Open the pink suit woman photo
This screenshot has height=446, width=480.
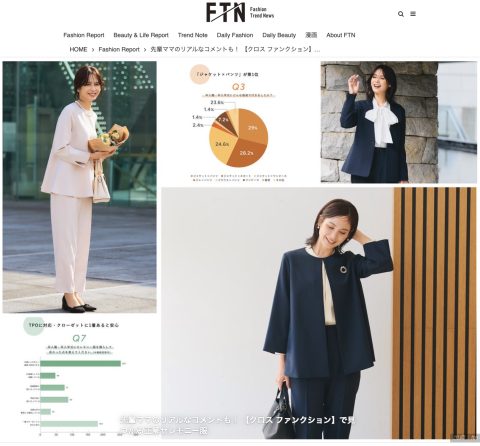pos(79,187)
